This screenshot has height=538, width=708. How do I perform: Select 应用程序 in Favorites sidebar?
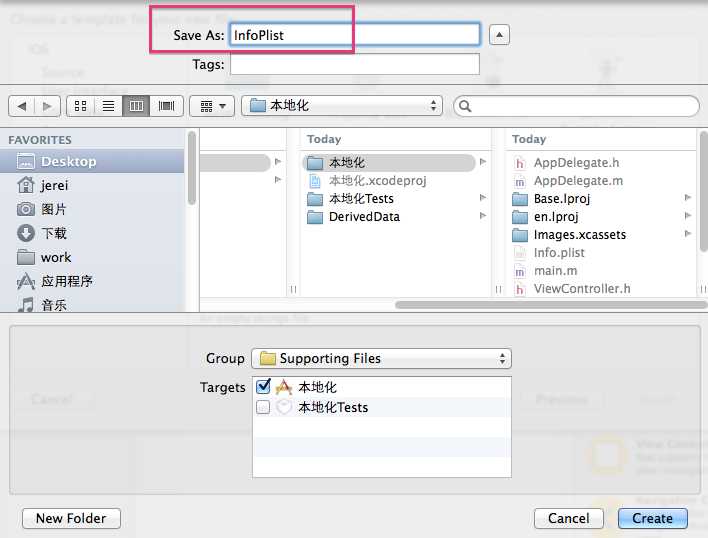coord(92,281)
